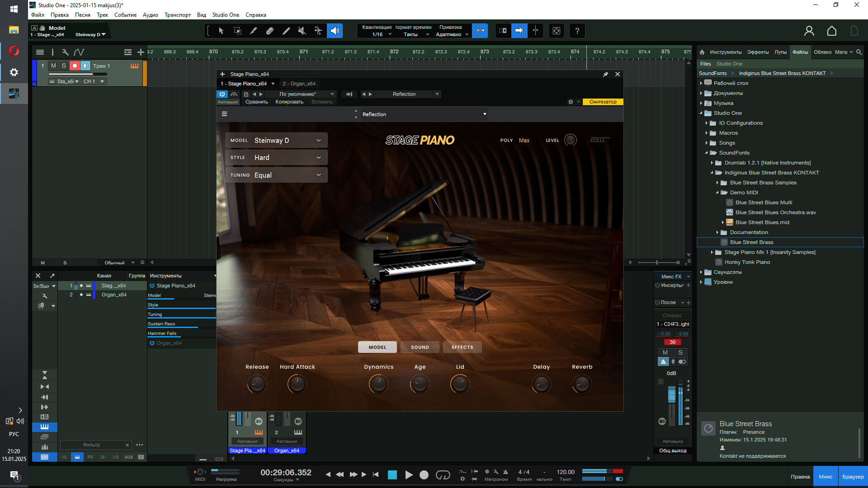Viewport: 868px width, 488px height.
Task: Go to Start page home icon
Action: click(x=832, y=31)
